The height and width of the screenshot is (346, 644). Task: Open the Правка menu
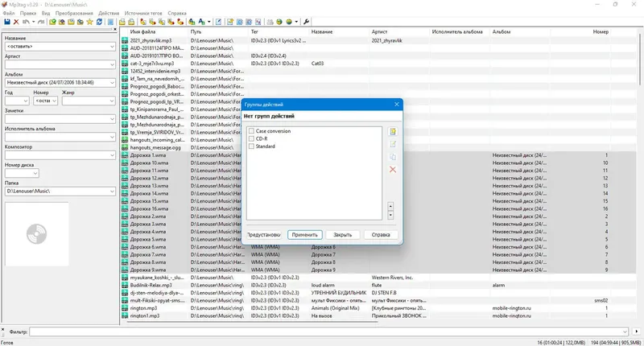coord(28,13)
